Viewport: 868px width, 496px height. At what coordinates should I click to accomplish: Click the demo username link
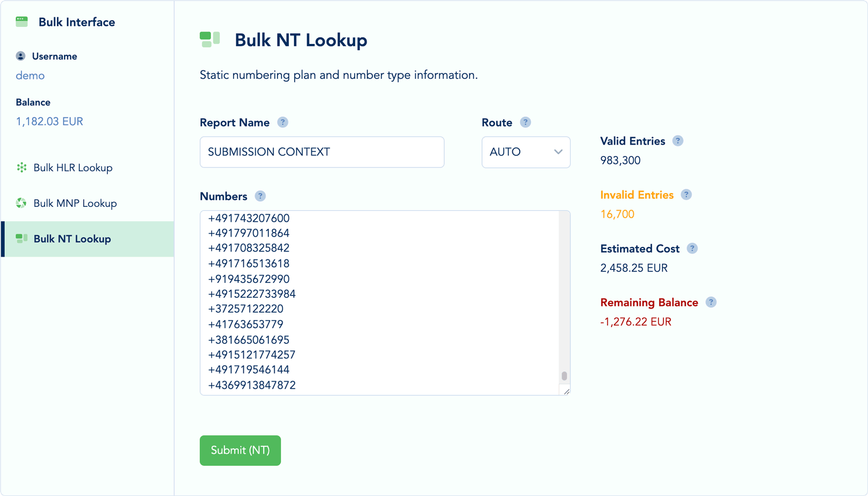click(x=30, y=75)
